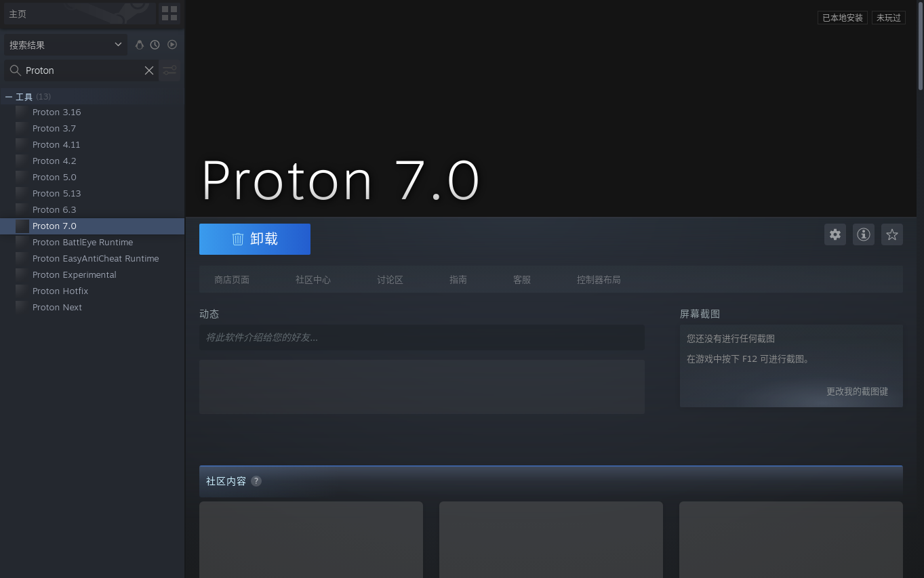Toggle the Linux penguin filter icon
Screen dimensions: 924x578
[x=140, y=45]
